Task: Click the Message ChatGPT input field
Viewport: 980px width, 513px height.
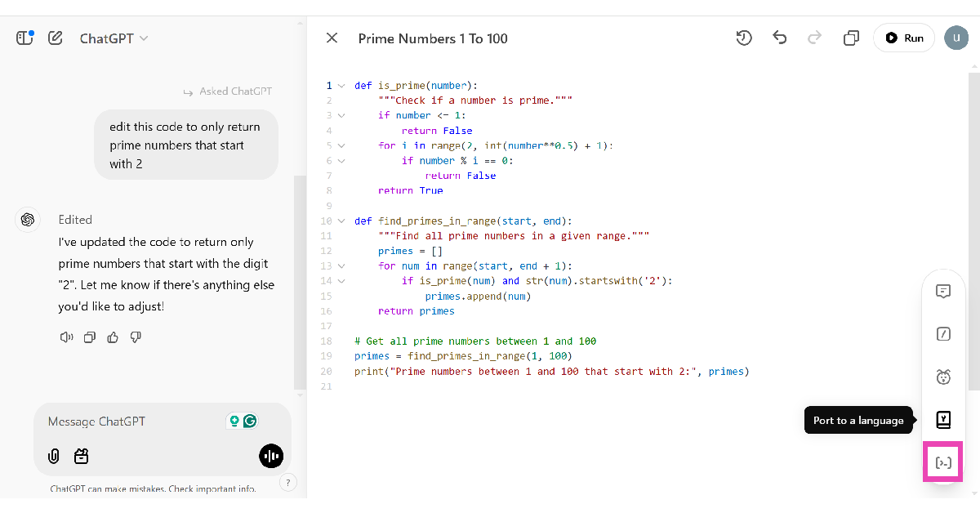Action: pos(131,422)
